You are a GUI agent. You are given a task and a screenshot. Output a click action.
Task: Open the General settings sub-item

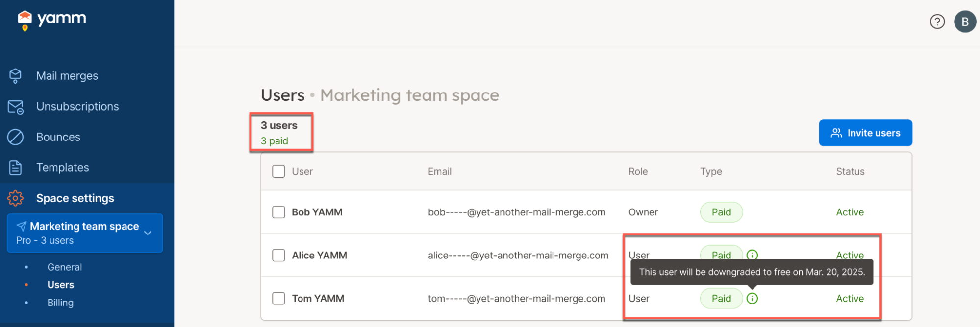pyautogui.click(x=65, y=267)
